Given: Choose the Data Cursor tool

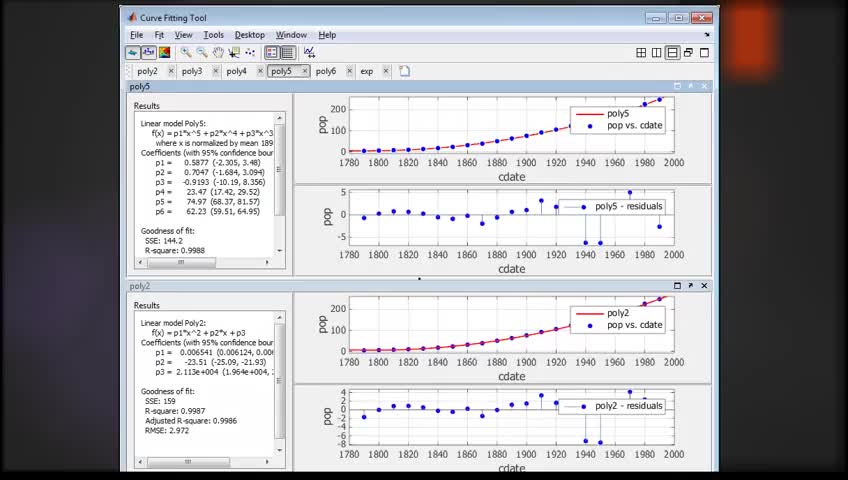Looking at the screenshot, I should tap(234, 52).
